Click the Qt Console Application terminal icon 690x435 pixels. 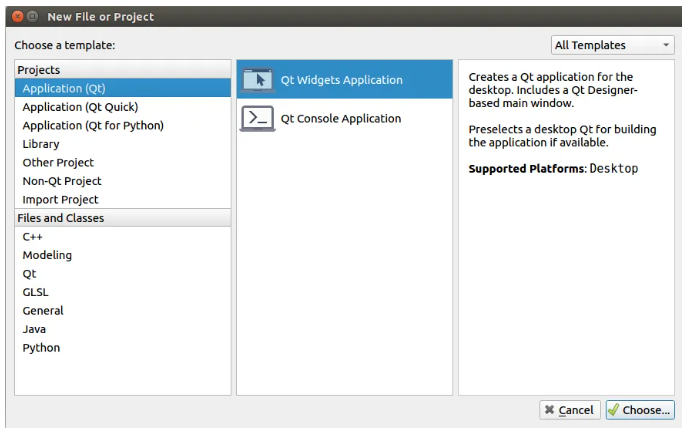pyautogui.click(x=257, y=118)
